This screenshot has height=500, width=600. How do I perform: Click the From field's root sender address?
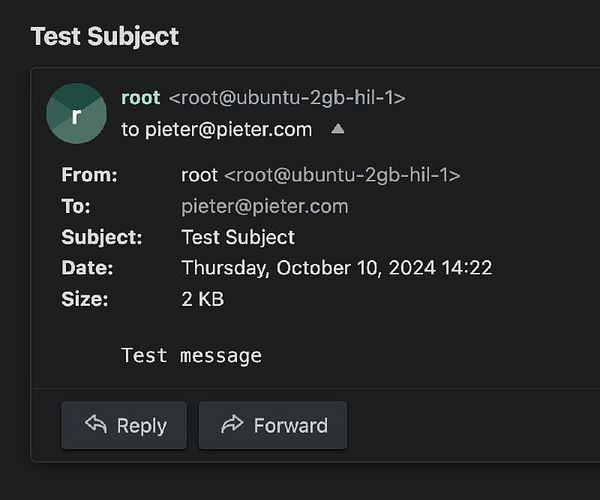tap(320, 175)
